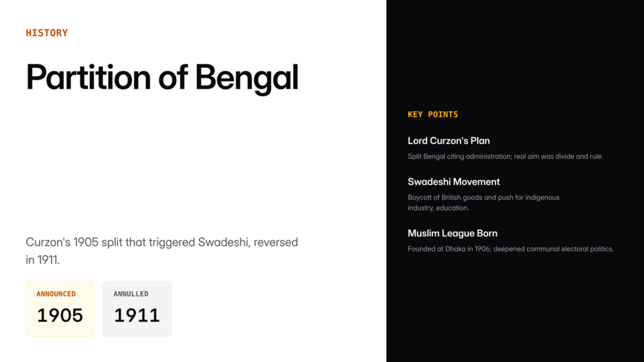Image resolution: width=644 pixels, height=362 pixels.
Task: Select the large 1911 value in the grey card
Action: pyautogui.click(x=136, y=315)
